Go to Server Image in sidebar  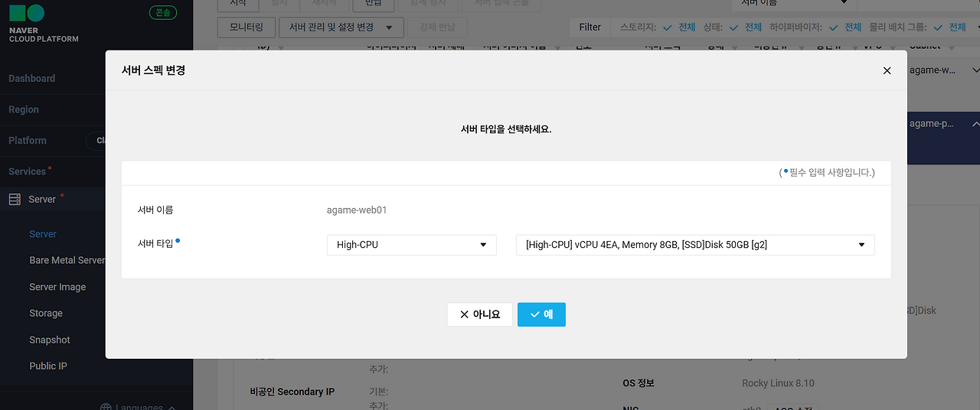tap(57, 287)
